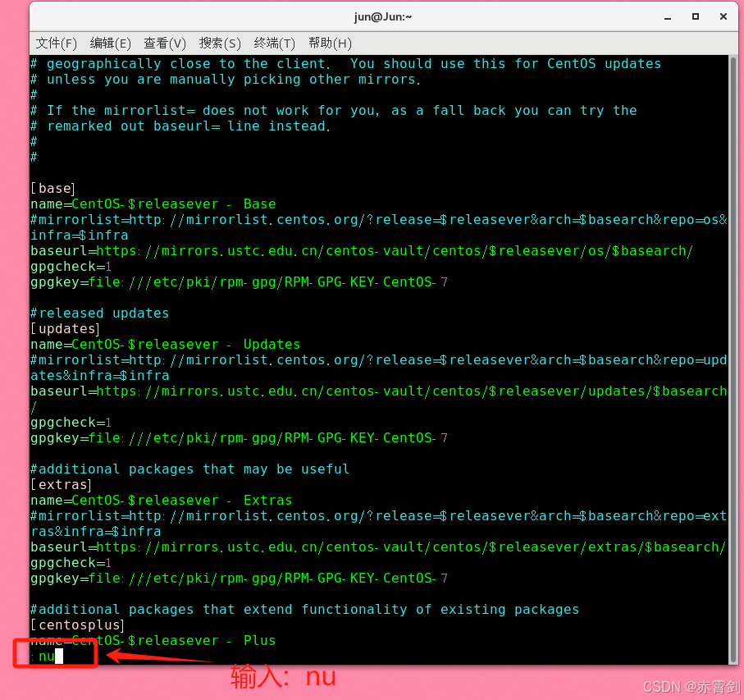Click the gpgkey line under [base]
This screenshot has width=744, height=700.
pyautogui.click(x=240, y=282)
